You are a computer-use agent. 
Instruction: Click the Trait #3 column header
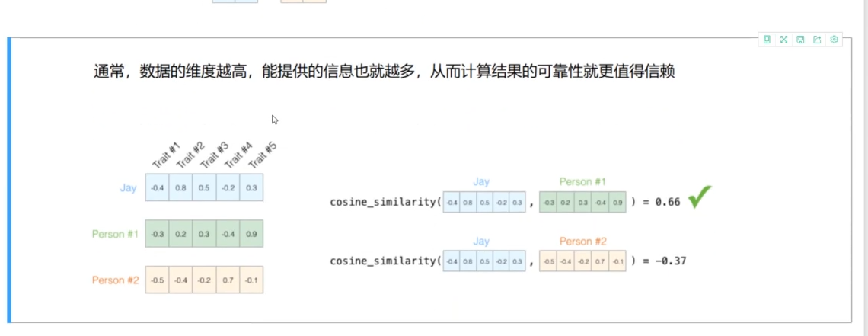pos(213,156)
